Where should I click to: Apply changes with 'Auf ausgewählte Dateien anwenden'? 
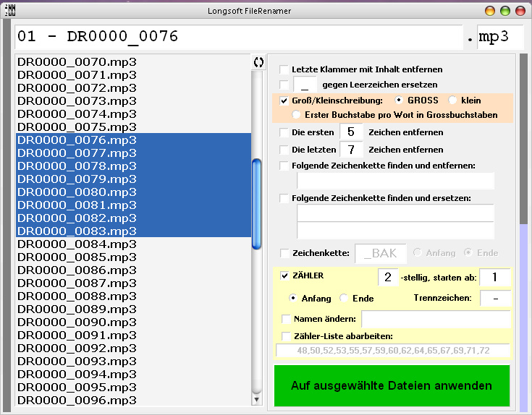392,386
